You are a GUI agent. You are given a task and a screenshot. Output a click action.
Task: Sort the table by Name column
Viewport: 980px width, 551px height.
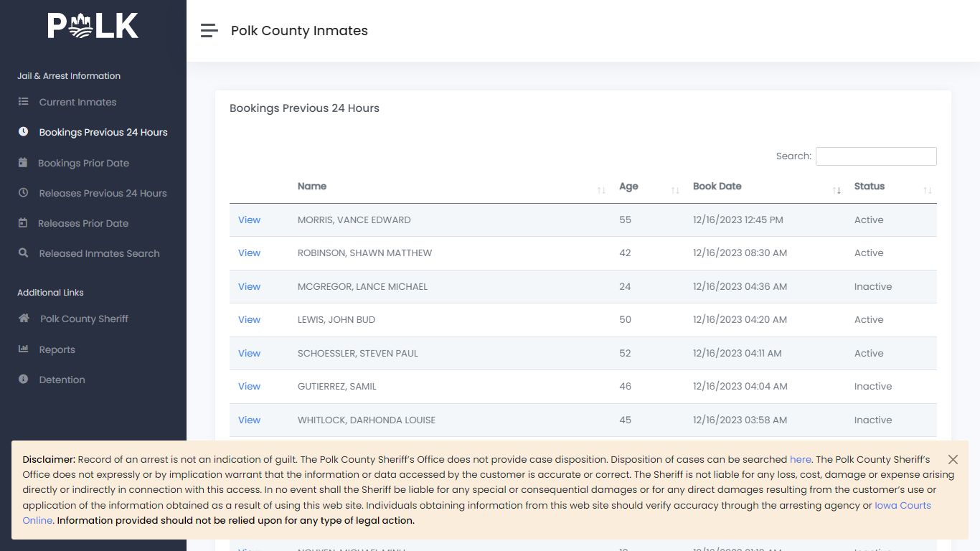tap(451, 187)
